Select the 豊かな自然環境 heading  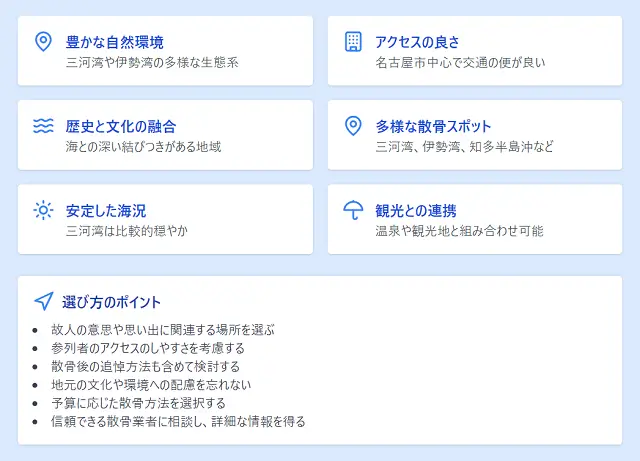pyautogui.click(x=114, y=42)
